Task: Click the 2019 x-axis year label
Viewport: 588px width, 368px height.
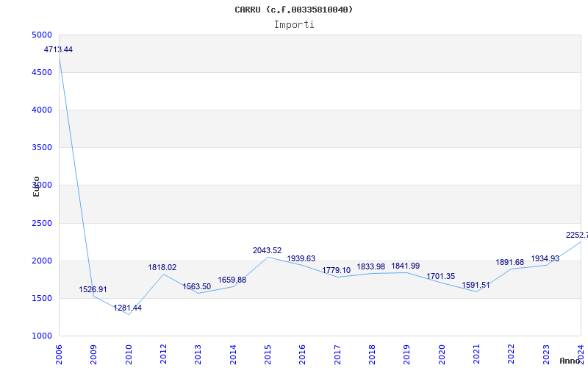Action: (406, 355)
